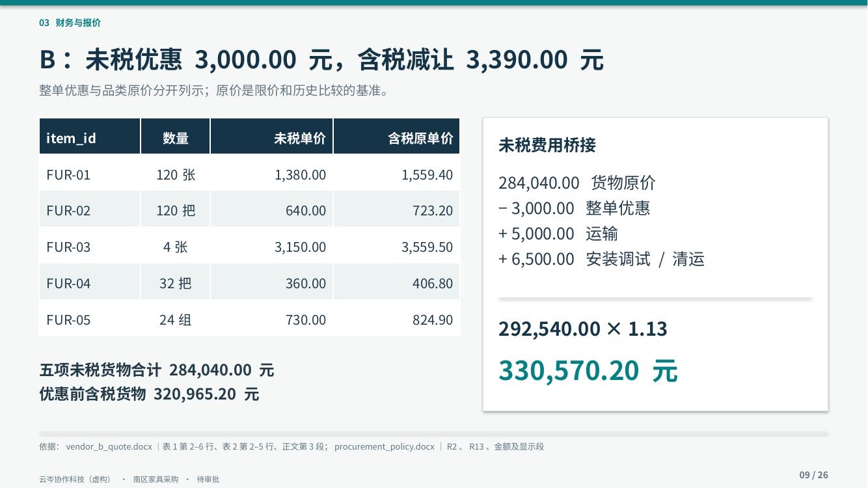Click the line 284,040.00 货物原价
This screenshot has height=488, width=868.
577,182
